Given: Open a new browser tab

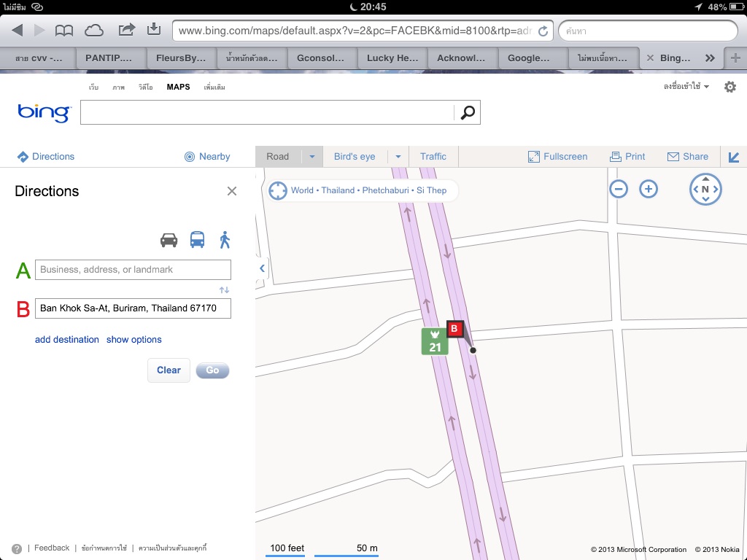Looking at the screenshot, I should tap(735, 58).
